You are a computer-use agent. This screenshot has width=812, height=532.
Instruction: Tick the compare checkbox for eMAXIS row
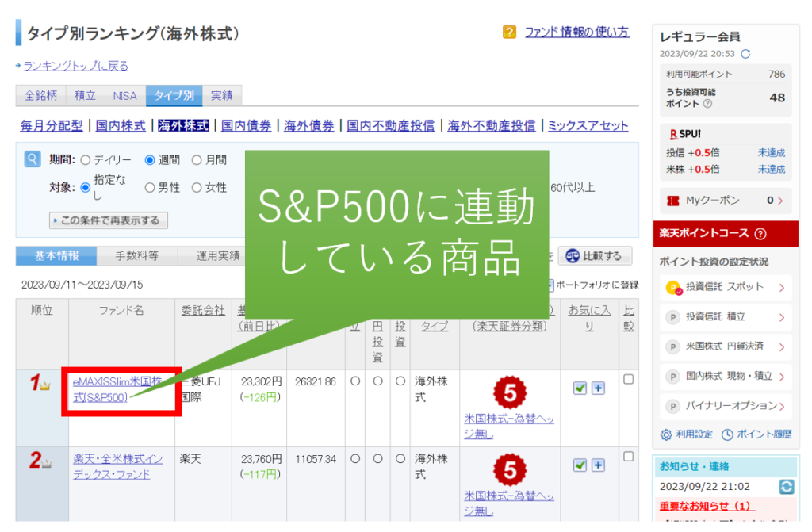click(x=628, y=379)
